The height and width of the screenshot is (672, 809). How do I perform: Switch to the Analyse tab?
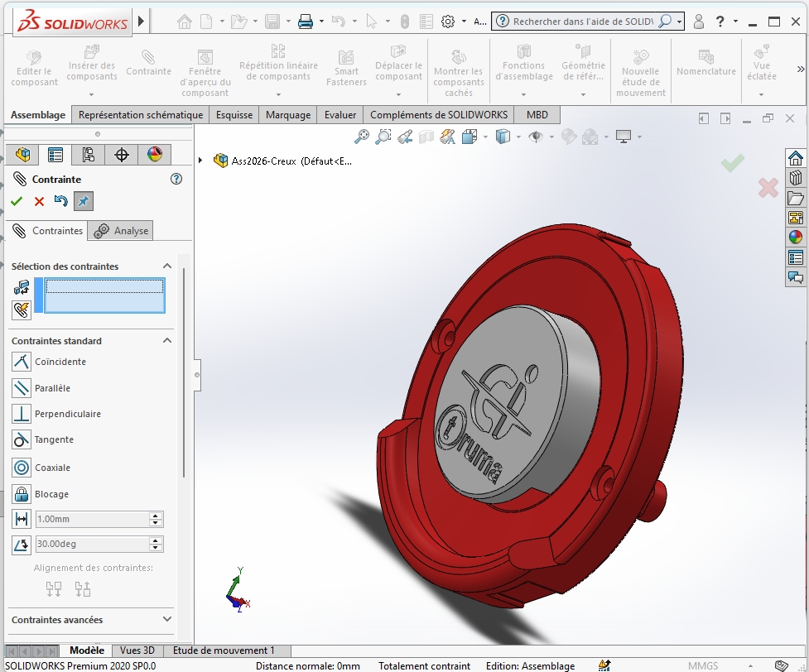pos(123,231)
